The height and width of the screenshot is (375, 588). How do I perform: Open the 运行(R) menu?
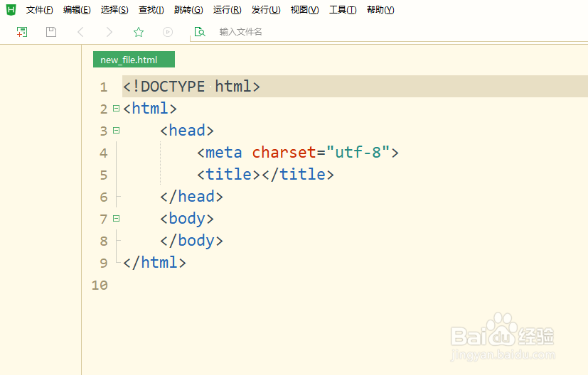(227, 10)
